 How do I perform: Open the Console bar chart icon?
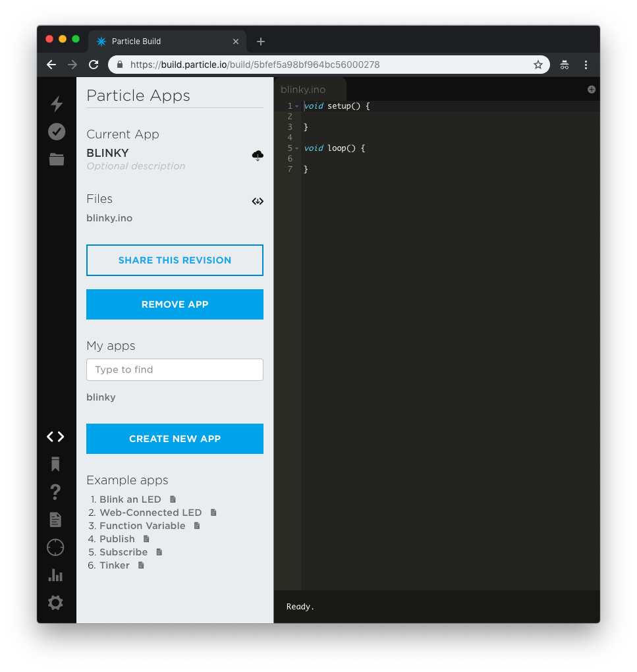[55, 575]
